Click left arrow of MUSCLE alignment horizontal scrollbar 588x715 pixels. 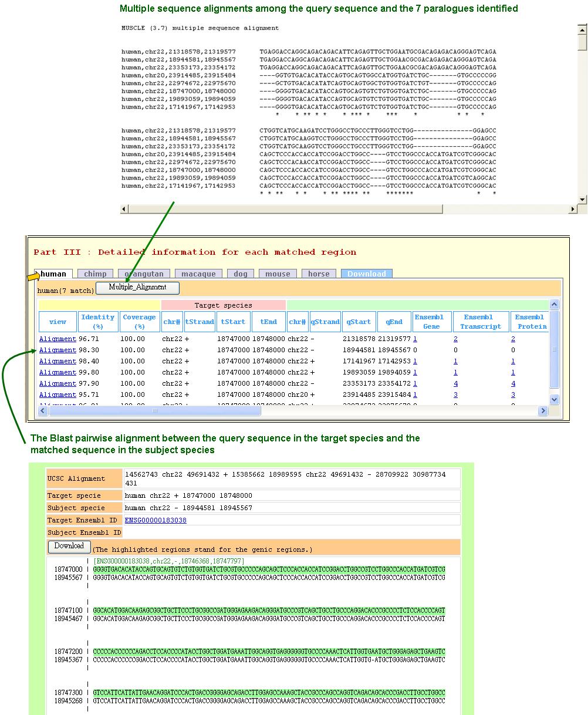124,209
